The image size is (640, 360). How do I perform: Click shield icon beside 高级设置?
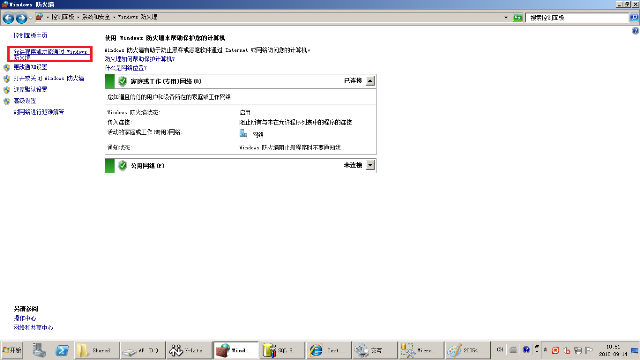pos(7,101)
